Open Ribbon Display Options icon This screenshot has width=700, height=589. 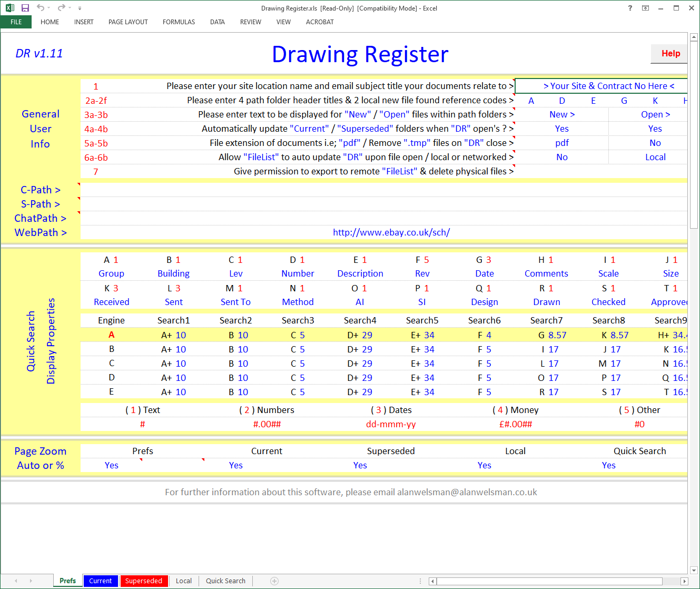[x=645, y=8]
